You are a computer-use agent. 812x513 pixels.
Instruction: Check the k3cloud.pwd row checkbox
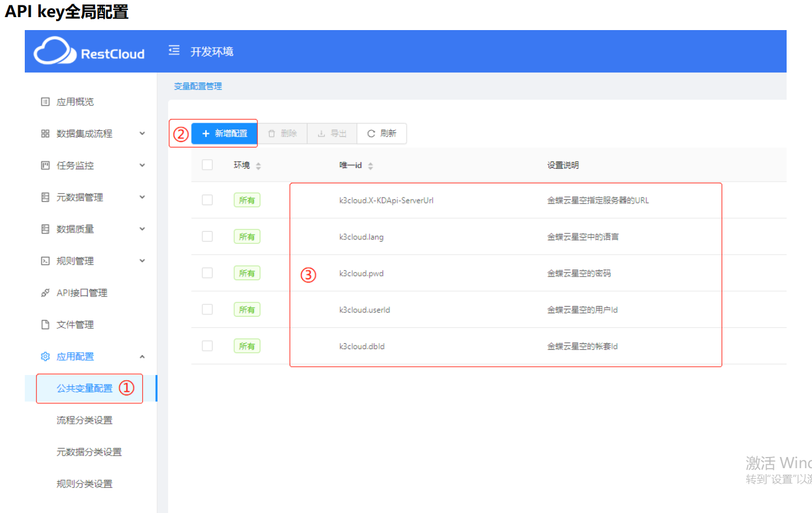[x=207, y=273]
